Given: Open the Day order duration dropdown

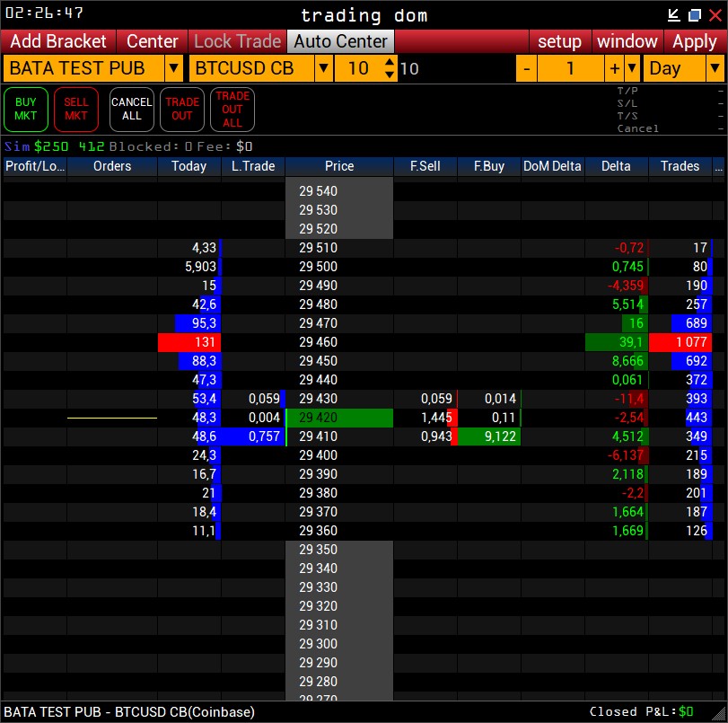Looking at the screenshot, I should 715,67.
